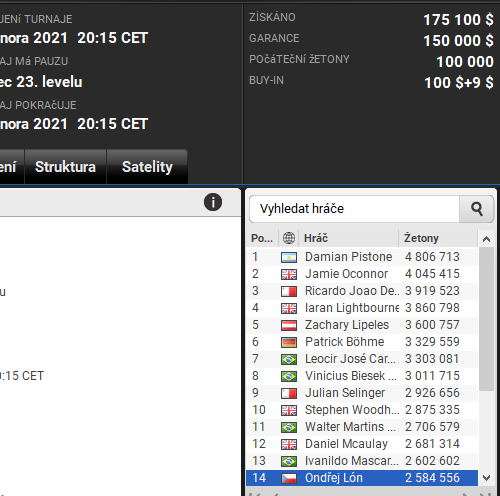Viewport: 500px width, 496px height.
Task: Sort by position Po... column header
Action: click(262, 238)
